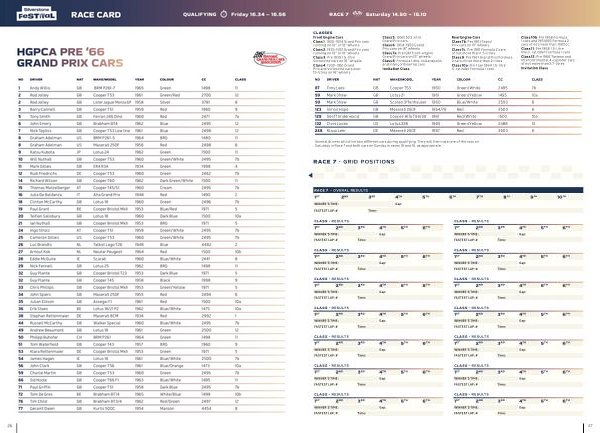Click the black arrow beside the grid positions

311,176
